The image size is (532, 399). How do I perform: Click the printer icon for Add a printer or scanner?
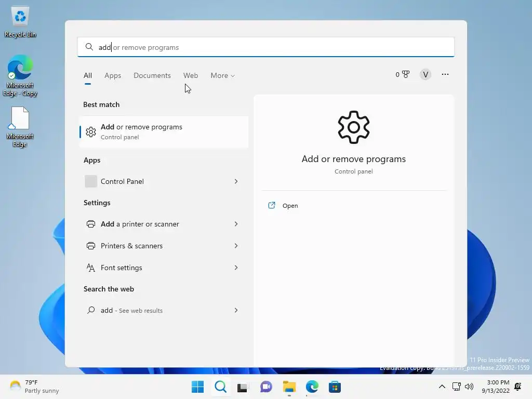click(x=90, y=224)
